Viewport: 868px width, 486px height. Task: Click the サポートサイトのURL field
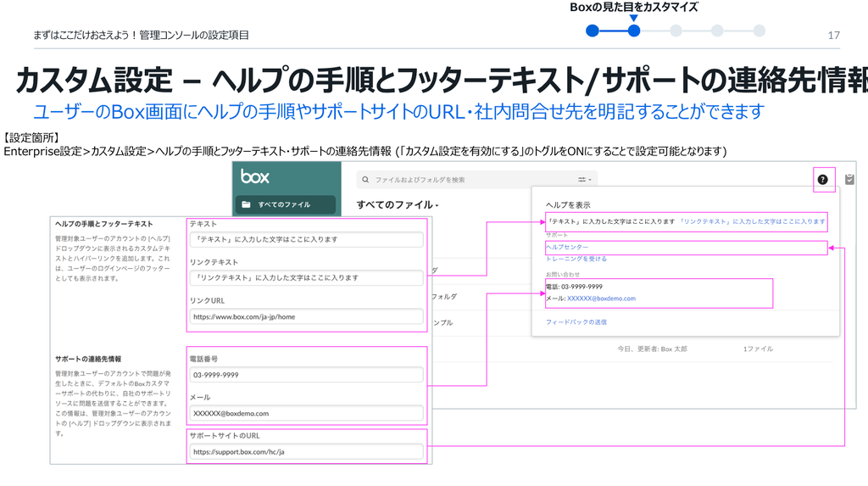[306, 452]
